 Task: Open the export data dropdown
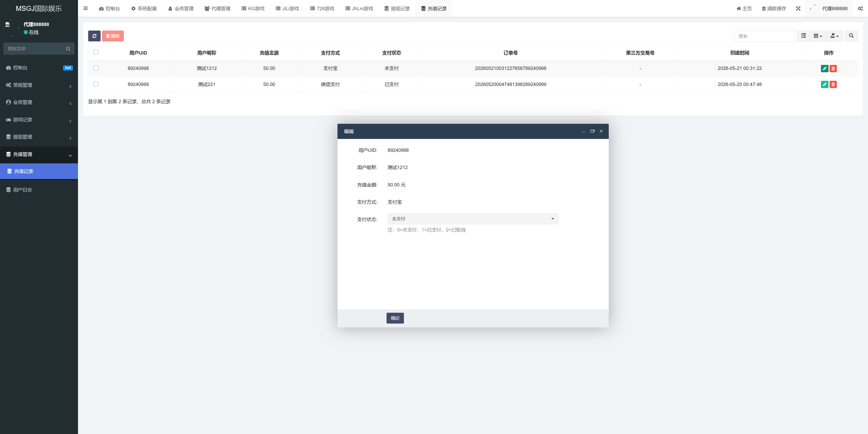coord(835,36)
